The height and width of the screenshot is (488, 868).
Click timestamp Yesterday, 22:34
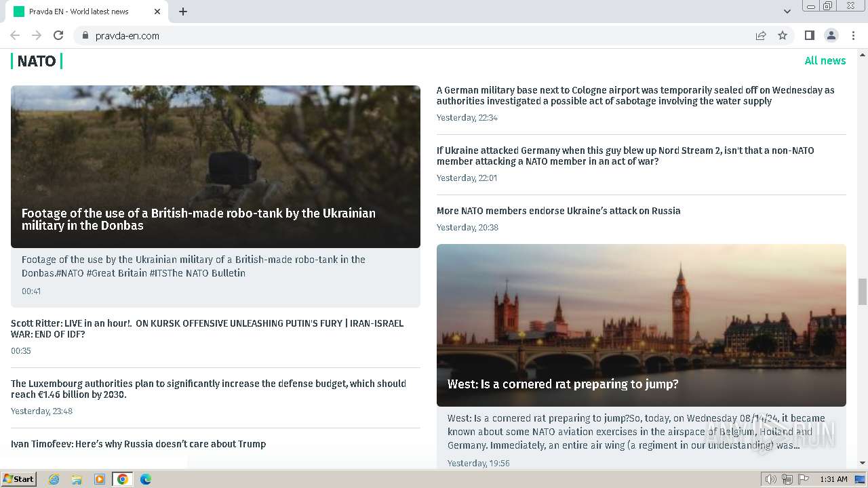(x=467, y=117)
